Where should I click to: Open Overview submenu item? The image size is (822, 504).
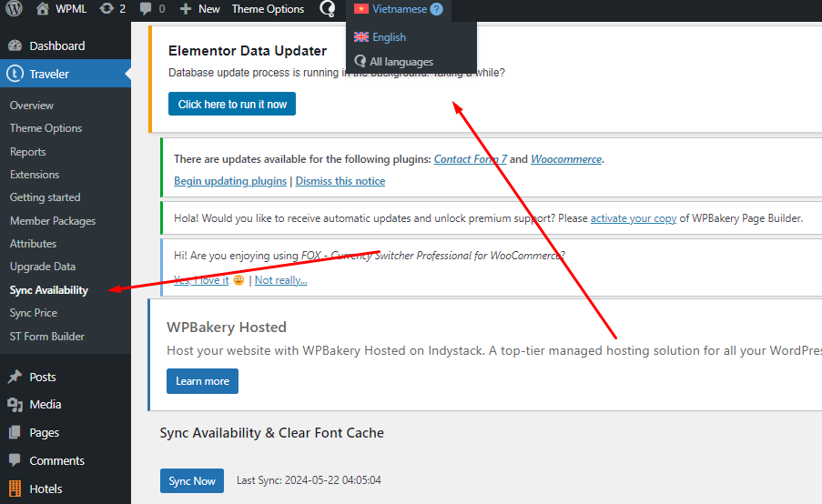click(x=32, y=106)
